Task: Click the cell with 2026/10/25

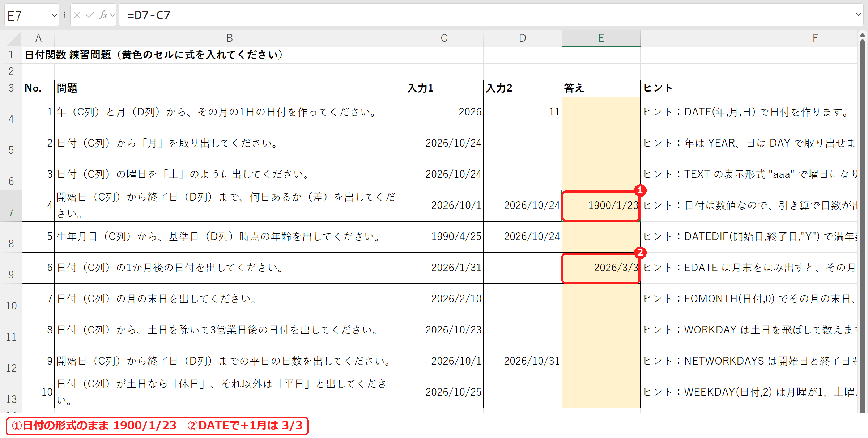Action: coord(444,392)
